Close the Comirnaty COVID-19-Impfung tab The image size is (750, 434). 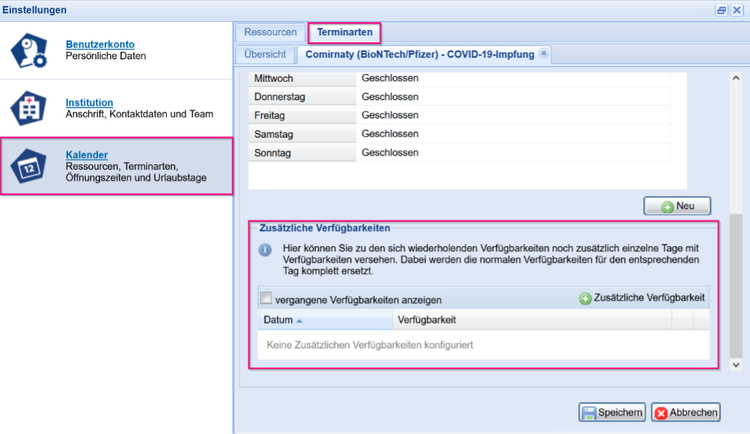coord(543,53)
